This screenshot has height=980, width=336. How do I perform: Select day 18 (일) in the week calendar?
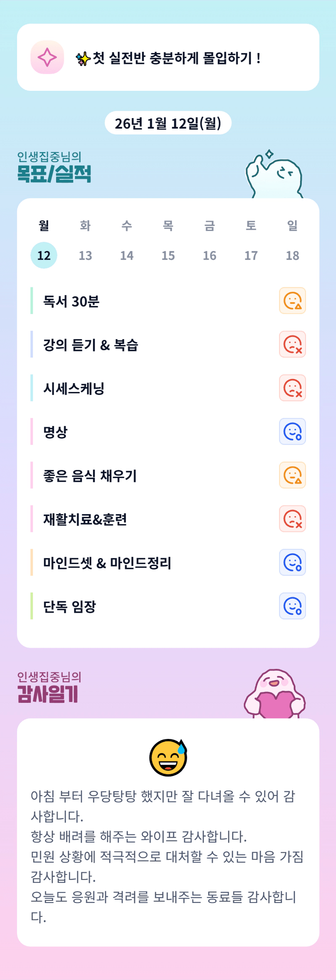pos(293,255)
